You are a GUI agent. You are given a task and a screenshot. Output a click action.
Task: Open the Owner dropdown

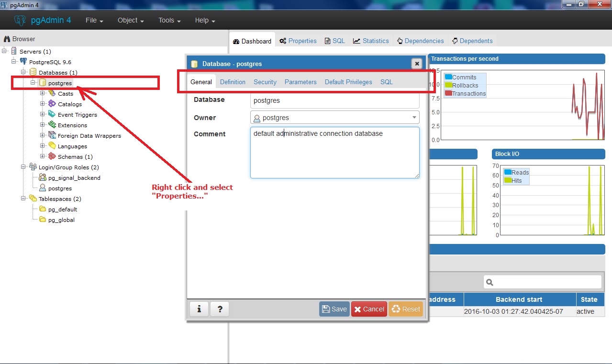tap(414, 117)
